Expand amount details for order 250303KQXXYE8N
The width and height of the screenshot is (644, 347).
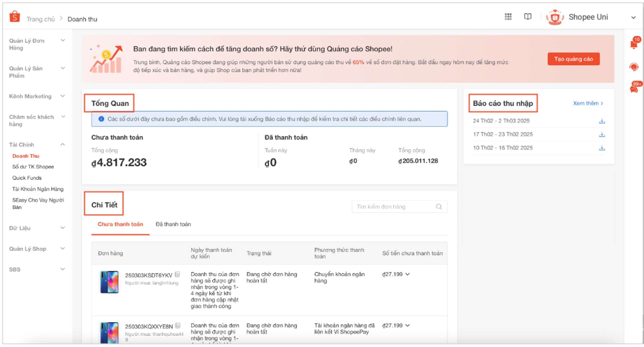click(x=408, y=325)
